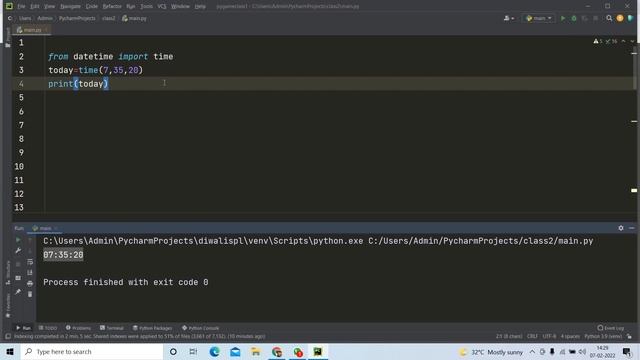
Task: Pin the Run tab with the pin icon
Action: pyautogui.click(x=18, y=292)
